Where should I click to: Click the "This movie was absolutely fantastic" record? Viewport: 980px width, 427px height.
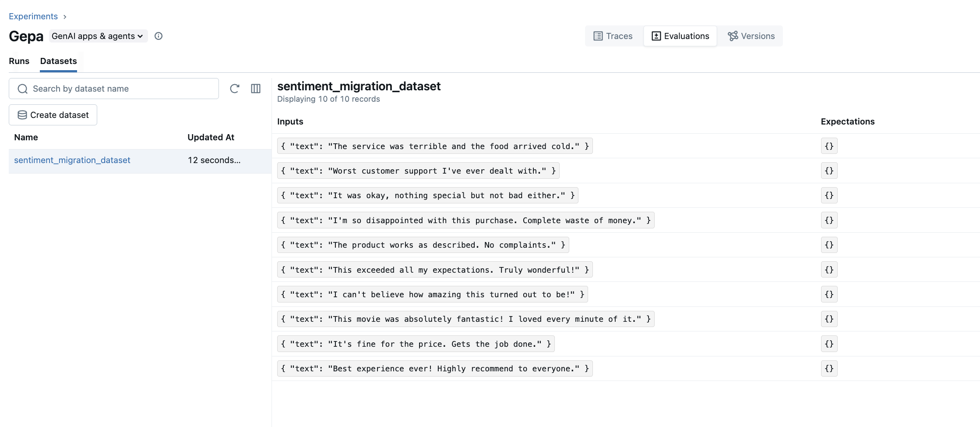click(x=465, y=319)
